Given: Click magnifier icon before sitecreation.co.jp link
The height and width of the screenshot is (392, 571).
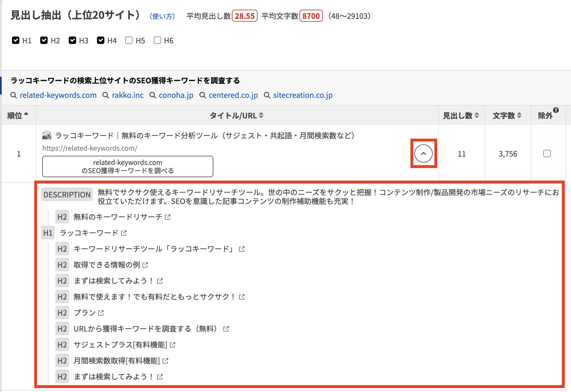Looking at the screenshot, I should (267, 95).
